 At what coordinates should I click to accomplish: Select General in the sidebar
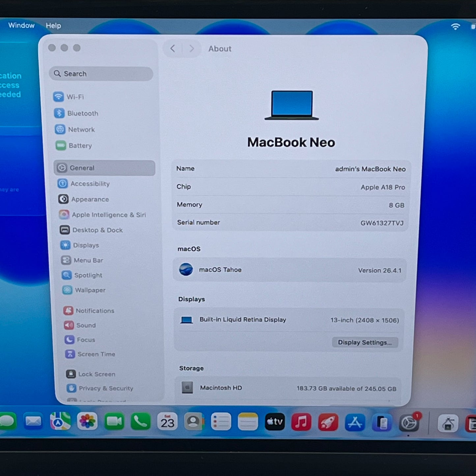(x=104, y=168)
